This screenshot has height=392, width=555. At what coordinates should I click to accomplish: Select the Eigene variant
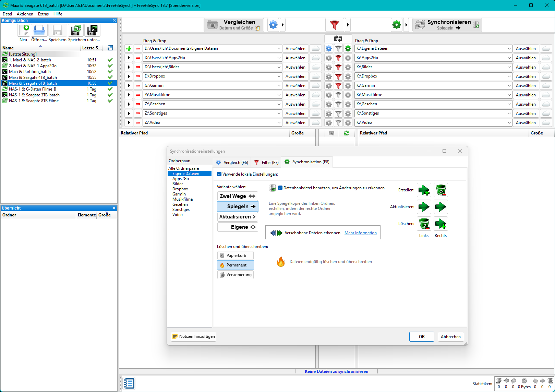tap(238, 227)
